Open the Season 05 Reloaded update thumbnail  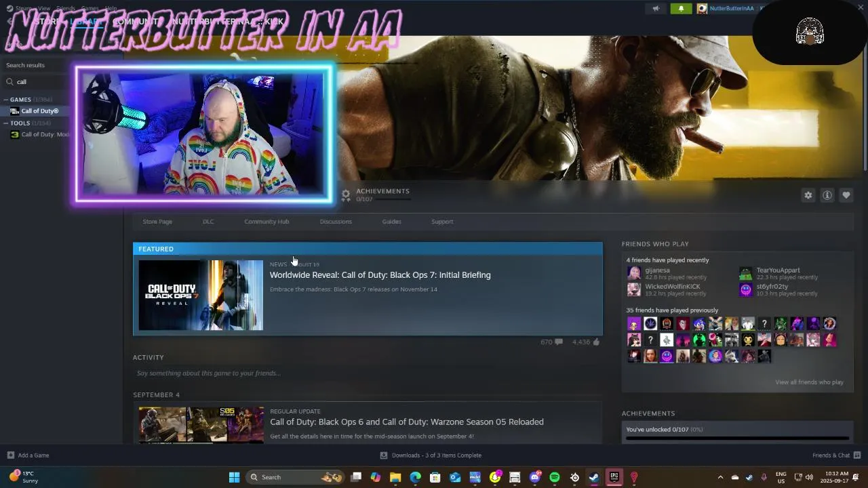coord(201,425)
